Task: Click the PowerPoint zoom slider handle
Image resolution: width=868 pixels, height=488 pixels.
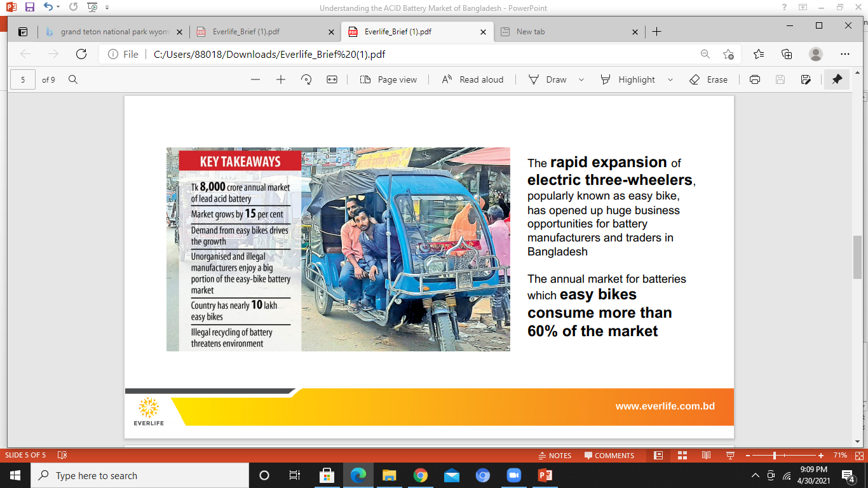Action: 775,455
